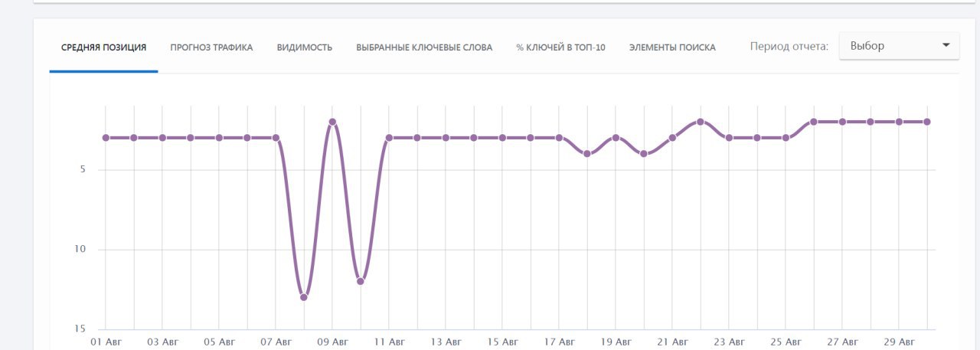Click the y-axis value 10
Screen dimensions: 980x350
coord(80,250)
